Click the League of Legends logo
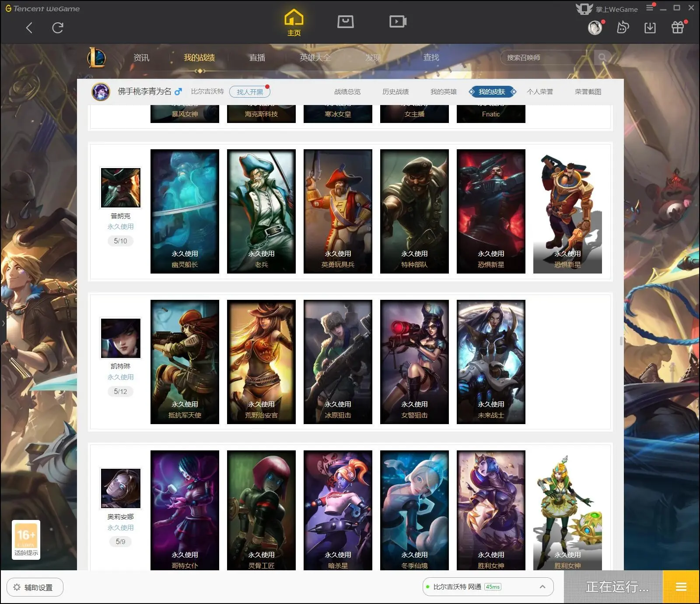Screen dimensions: 700x604 click(x=96, y=57)
